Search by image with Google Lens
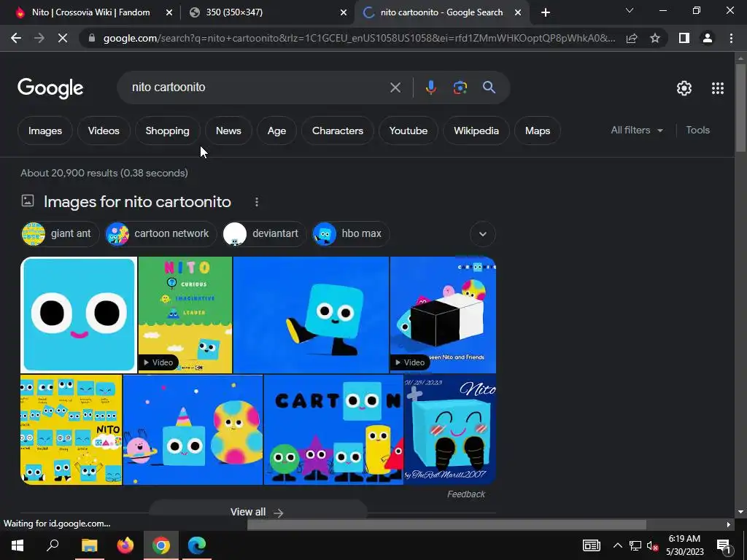747x560 pixels. [x=460, y=87]
